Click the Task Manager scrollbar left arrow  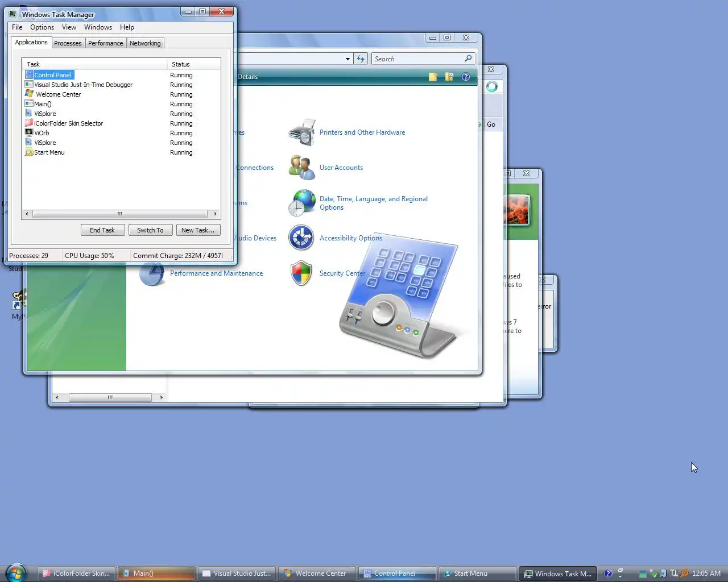click(x=27, y=214)
